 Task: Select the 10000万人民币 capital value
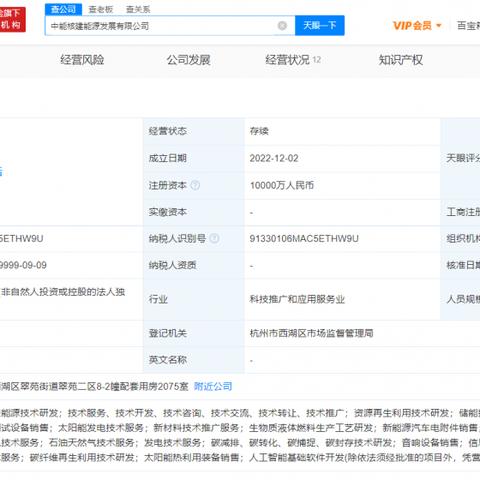pos(282,185)
